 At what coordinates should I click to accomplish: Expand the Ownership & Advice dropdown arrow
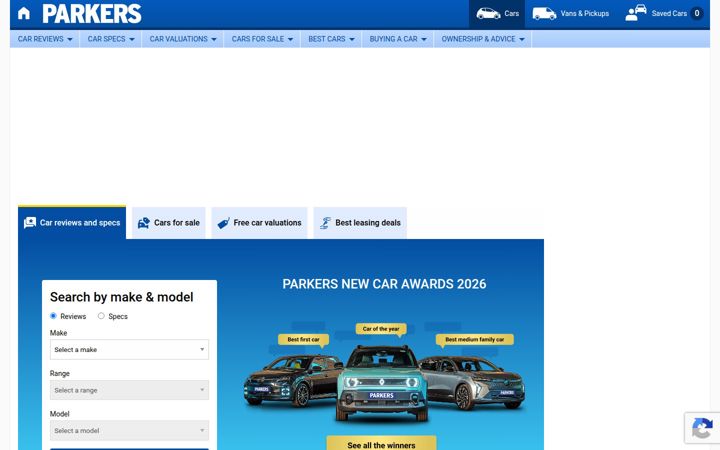click(x=522, y=39)
